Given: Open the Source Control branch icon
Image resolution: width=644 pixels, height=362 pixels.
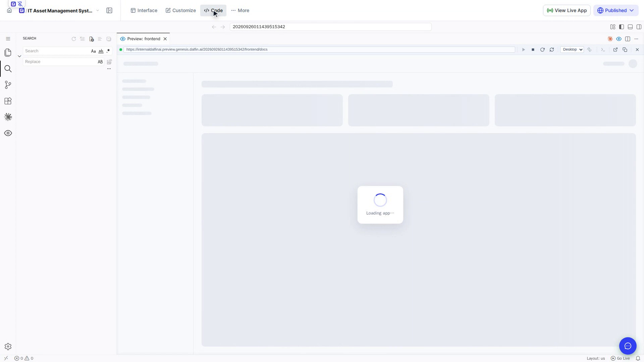Looking at the screenshot, I should pos(8,85).
